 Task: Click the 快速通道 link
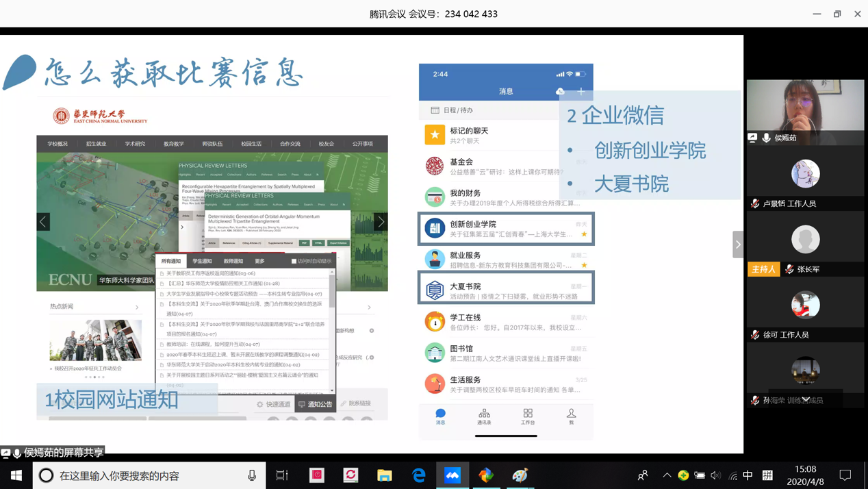274,404
